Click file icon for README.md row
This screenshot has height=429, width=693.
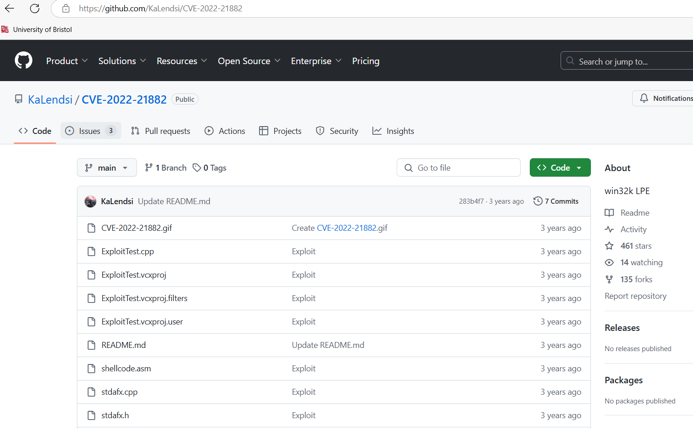[91, 345]
